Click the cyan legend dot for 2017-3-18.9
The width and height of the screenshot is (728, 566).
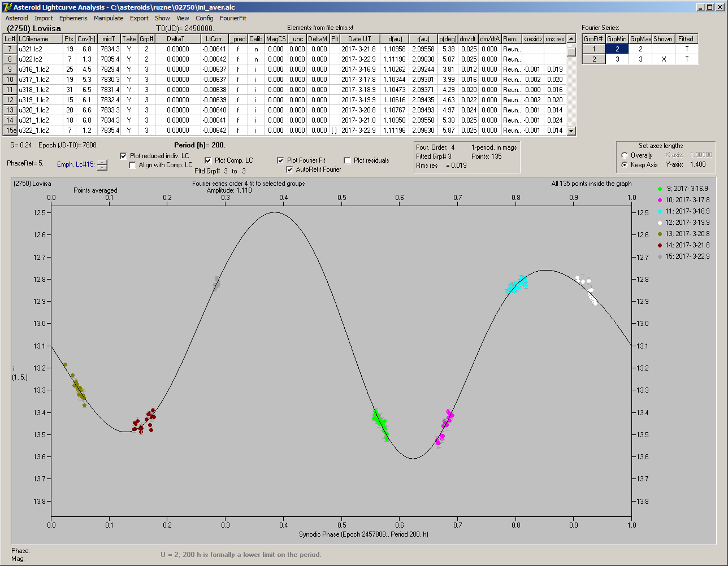pos(660,211)
